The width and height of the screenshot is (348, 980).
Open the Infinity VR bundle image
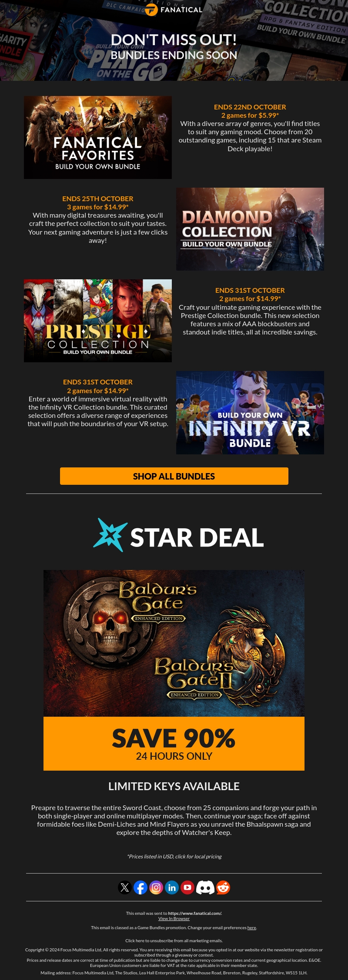pos(250,413)
